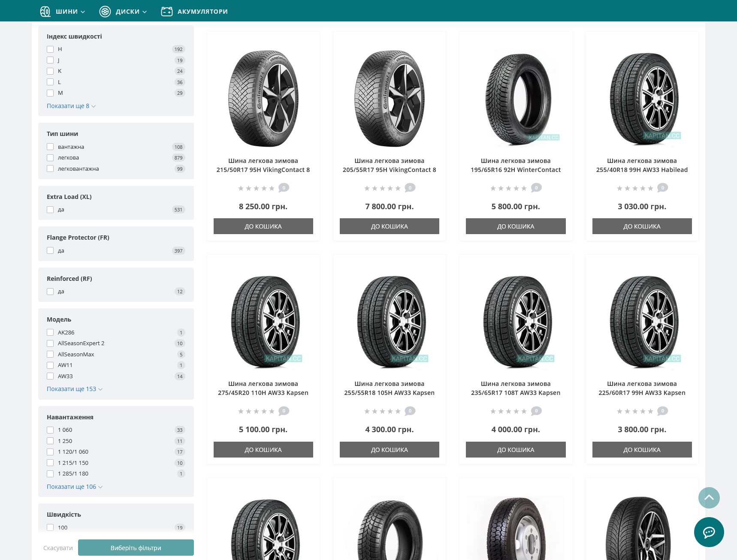Click the Скасувати reset filters link

[58, 548]
